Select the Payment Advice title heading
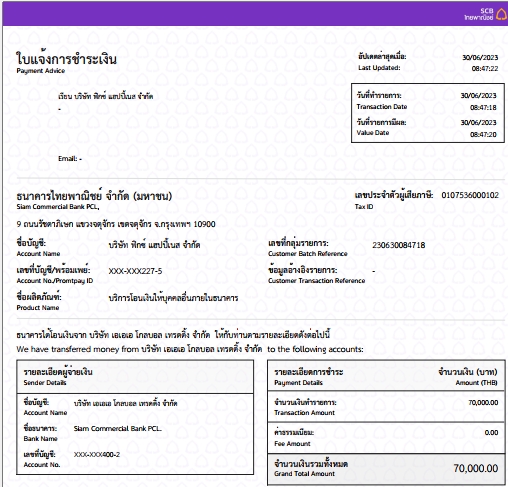This screenshot has height=487, width=508. (66, 59)
